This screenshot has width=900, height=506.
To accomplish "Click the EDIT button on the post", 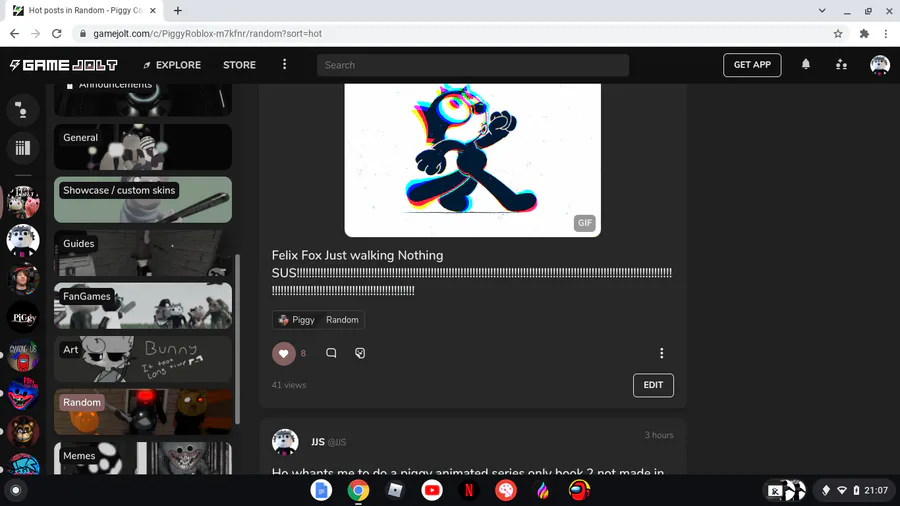I will [x=653, y=385].
